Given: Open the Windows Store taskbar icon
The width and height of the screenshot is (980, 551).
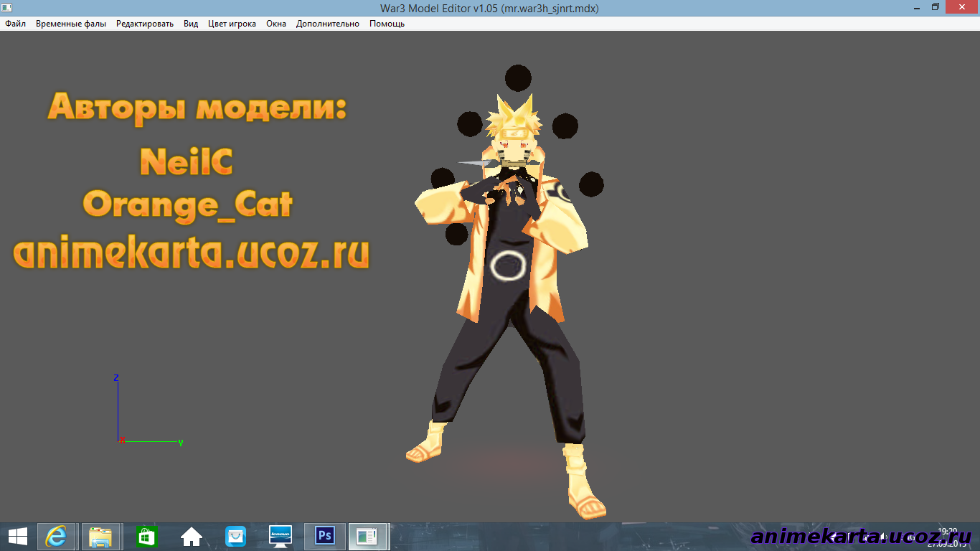Looking at the screenshot, I should point(146,536).
